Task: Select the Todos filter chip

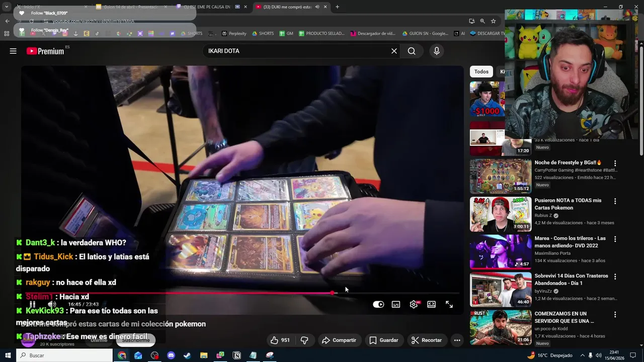Action: [x=481, y=71]
